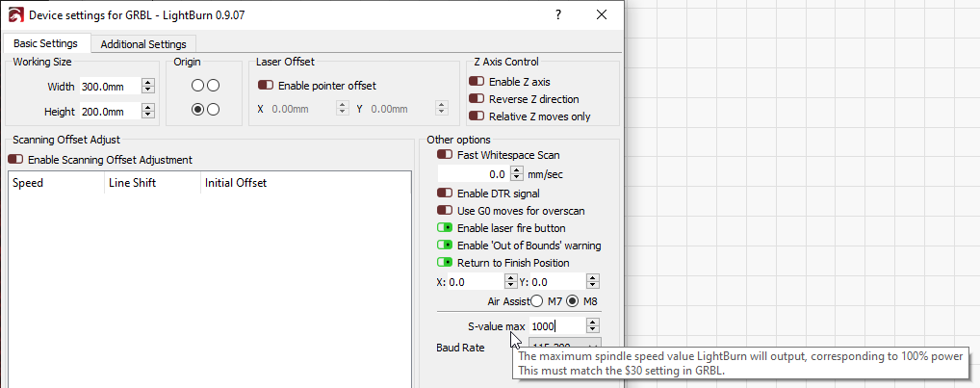Toggle Enable 'Out of Bounds' warning
The width and height of the screenshot is (980, 388).
coord(445,246)
